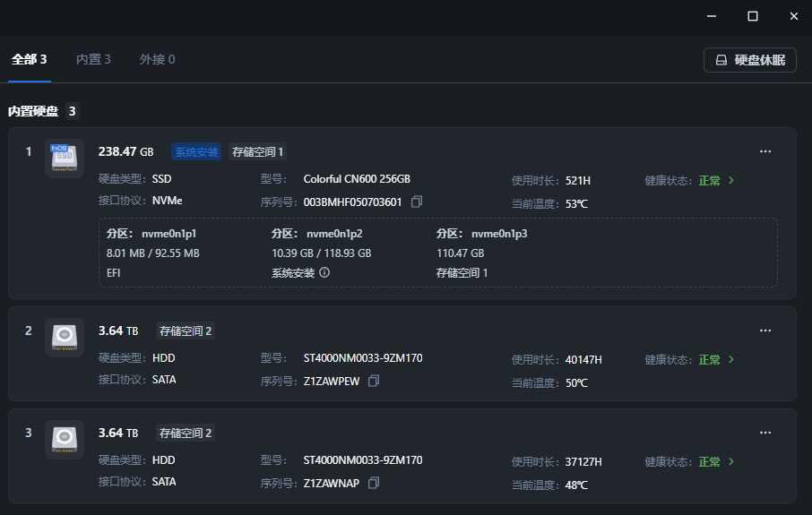This screenshot has height=515, width=812.
Task: Open more options menu for disk 3
Action: tap(765, 433)
